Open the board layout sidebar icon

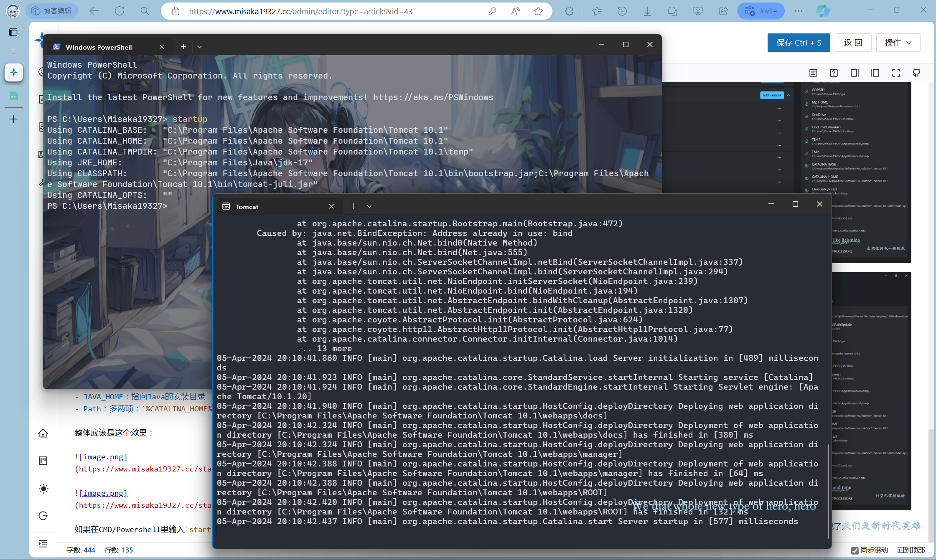(x=43, y=461)
